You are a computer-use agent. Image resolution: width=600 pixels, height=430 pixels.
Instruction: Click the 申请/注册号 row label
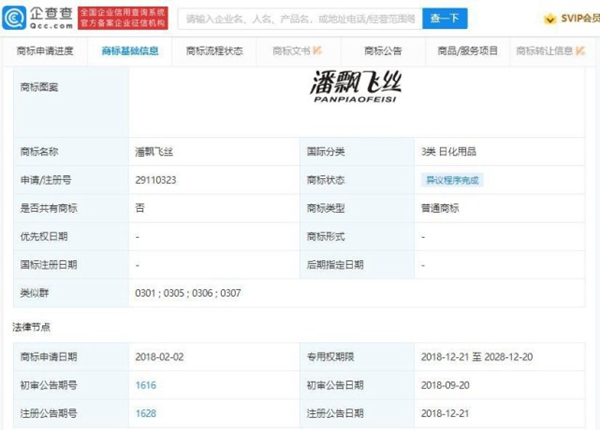click(46, 180)
